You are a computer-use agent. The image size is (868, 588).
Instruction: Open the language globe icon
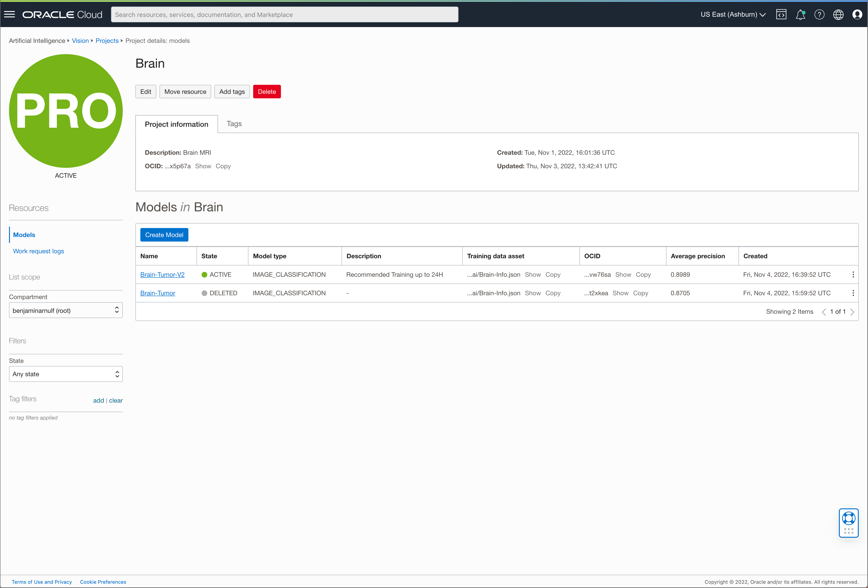tap(838, 15)
